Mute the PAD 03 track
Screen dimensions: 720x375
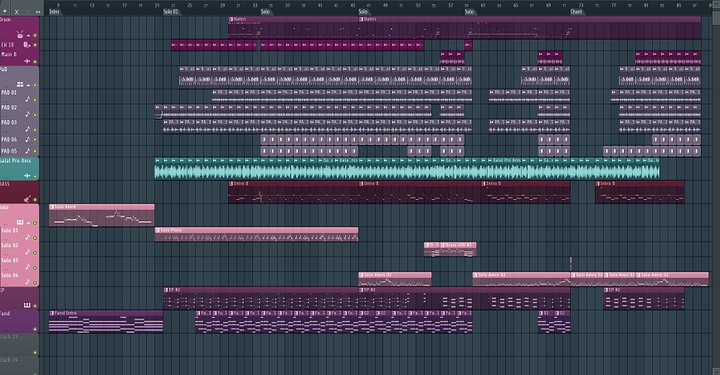coord(35,129)
